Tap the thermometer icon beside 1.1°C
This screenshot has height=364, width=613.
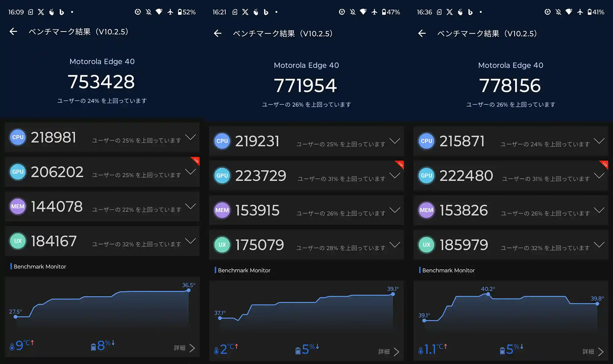[x=421, y=350]
